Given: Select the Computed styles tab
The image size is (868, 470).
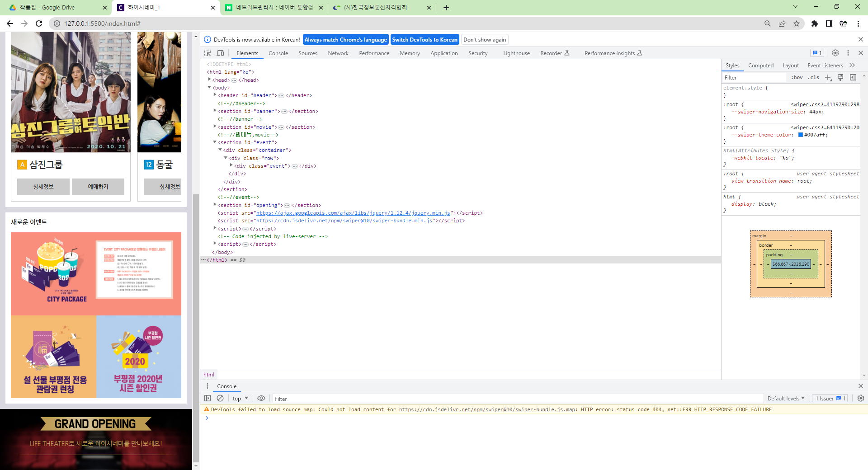Looking at the screenshot, I should pyautogui.click(x=761, y=65).
